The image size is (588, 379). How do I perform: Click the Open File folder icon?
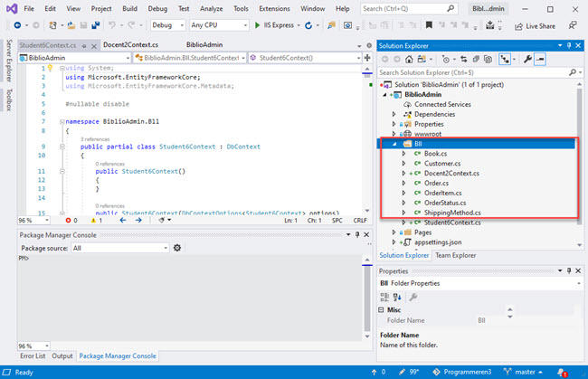[71, 25]
